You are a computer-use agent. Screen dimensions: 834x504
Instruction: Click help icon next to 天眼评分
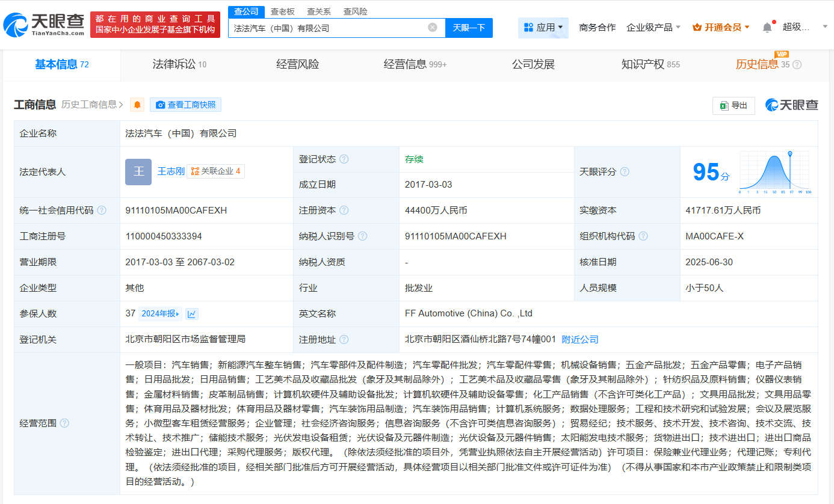point(625,172)
